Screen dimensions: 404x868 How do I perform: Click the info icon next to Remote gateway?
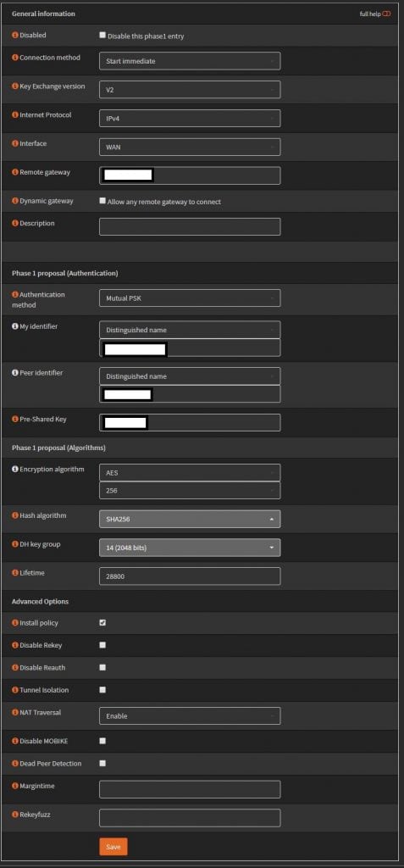pos(15,172)
